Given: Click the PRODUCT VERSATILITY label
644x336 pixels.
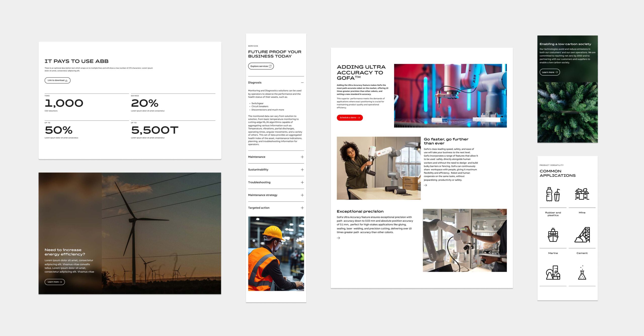Looking at the screenshot, I should [551, 165].
